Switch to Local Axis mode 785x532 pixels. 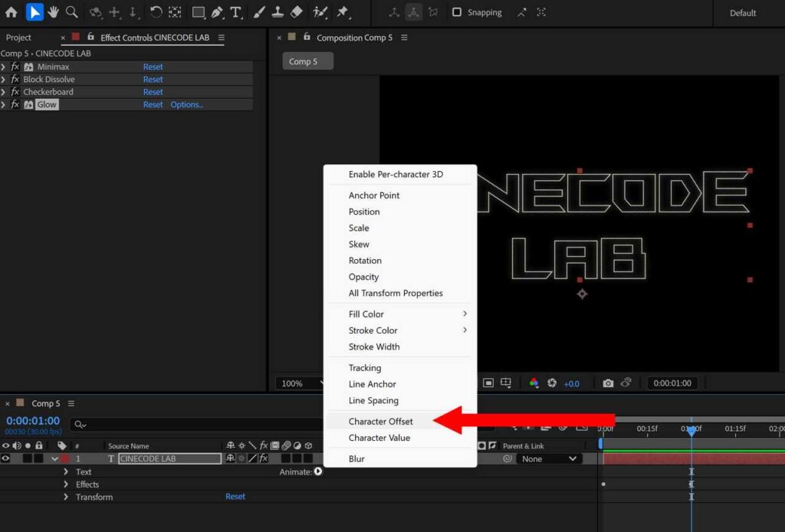(x=395, y=12)
